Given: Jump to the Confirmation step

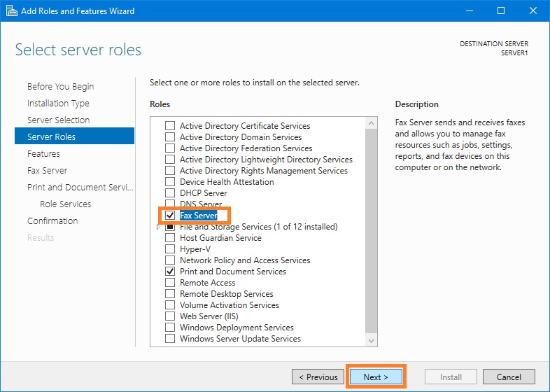Looking at the screenshot, I should click(52, 220).
